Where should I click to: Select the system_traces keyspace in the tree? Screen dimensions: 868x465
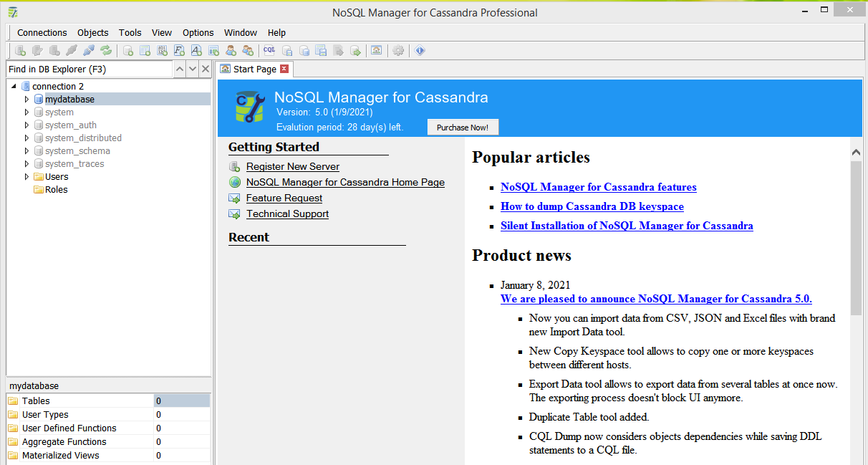coord(74,163)
